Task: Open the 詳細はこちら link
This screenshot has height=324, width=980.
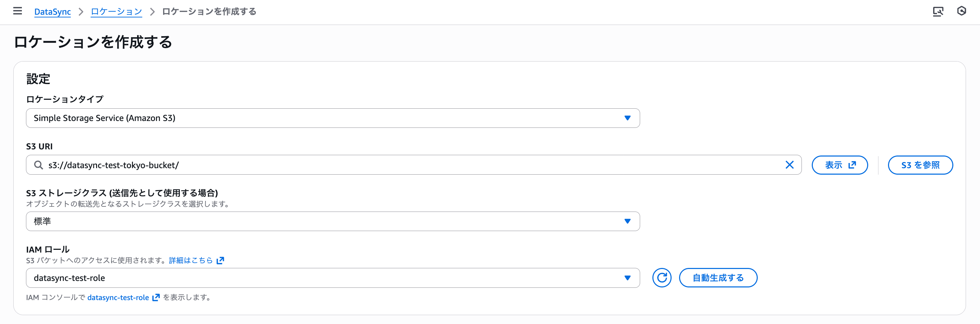Action: click(x=190, y=260)
